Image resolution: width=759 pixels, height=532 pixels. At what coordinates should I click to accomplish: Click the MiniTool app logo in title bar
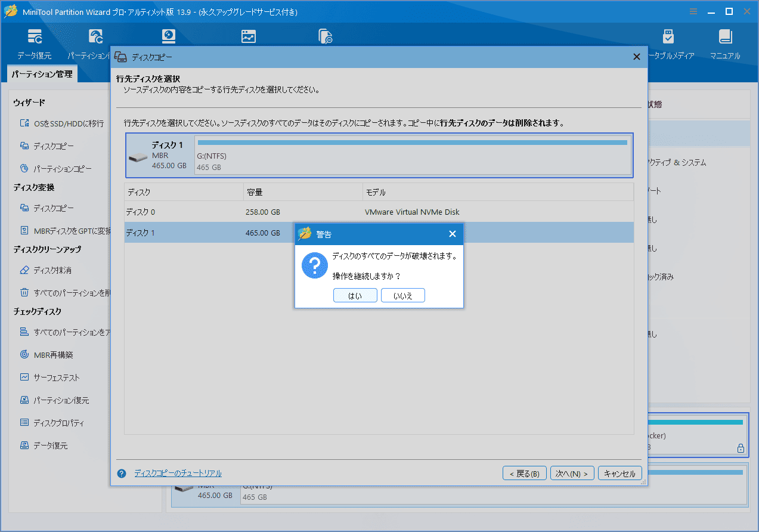(10, 11)
